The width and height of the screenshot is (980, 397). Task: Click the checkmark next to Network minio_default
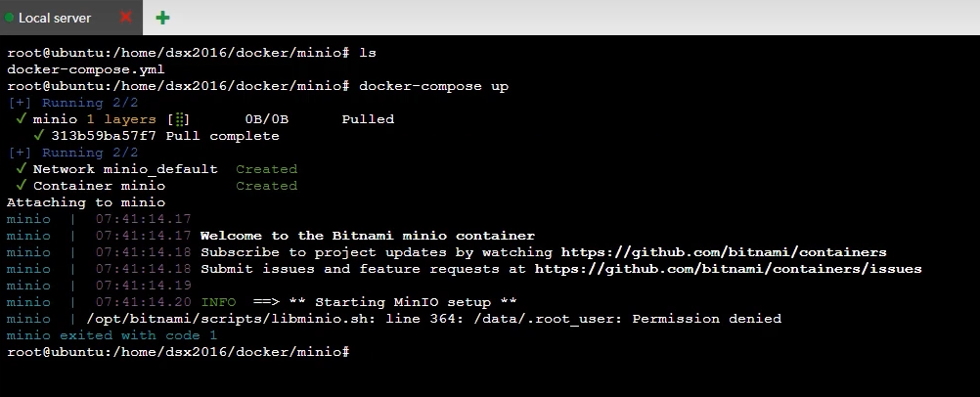(22, 169)
